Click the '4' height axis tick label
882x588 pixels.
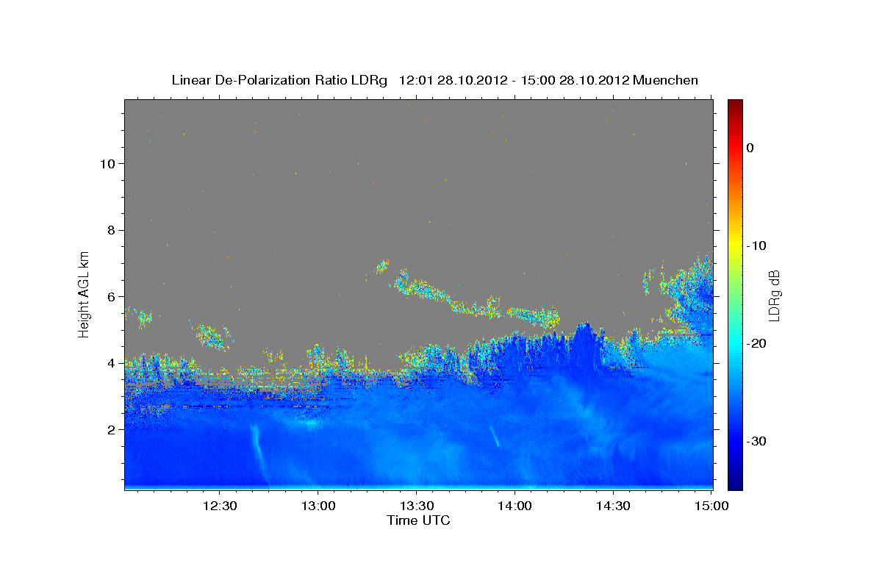(x=110, y=363)
